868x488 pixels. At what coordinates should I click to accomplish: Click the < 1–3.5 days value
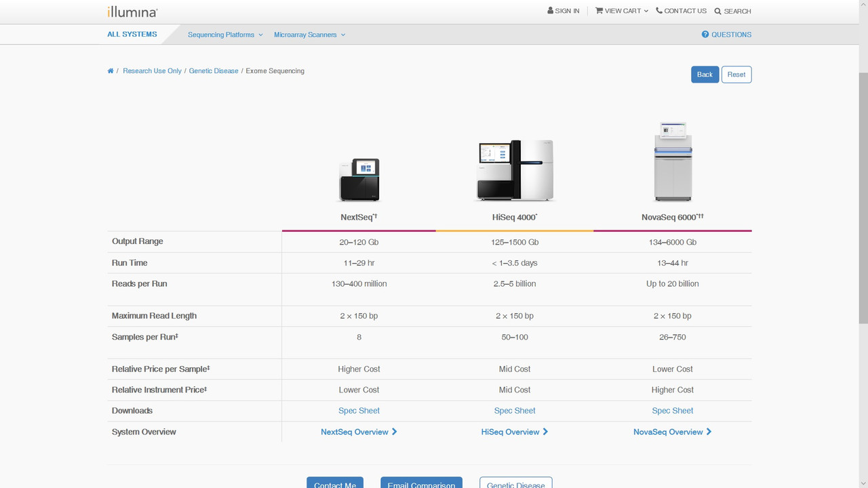515,263
